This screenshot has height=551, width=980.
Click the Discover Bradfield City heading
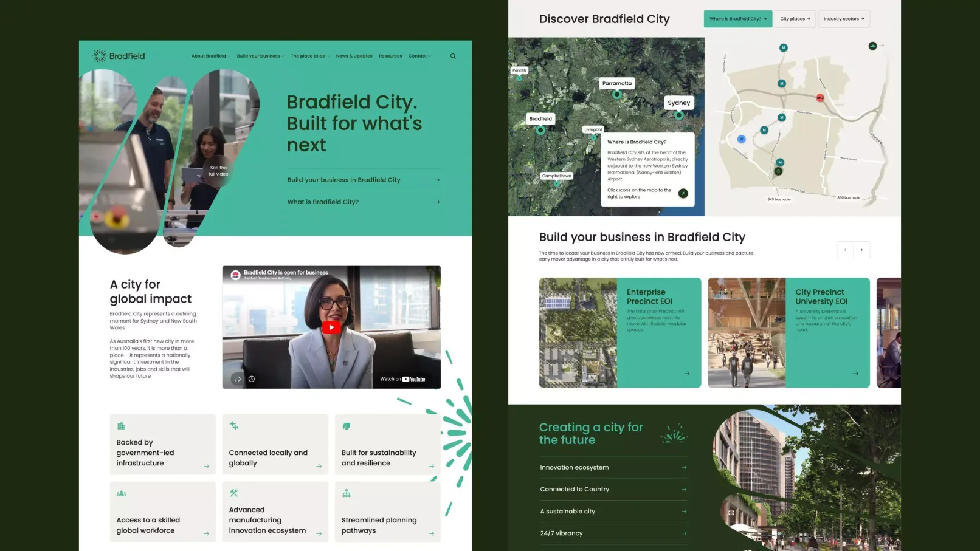(x=604, y=19)
